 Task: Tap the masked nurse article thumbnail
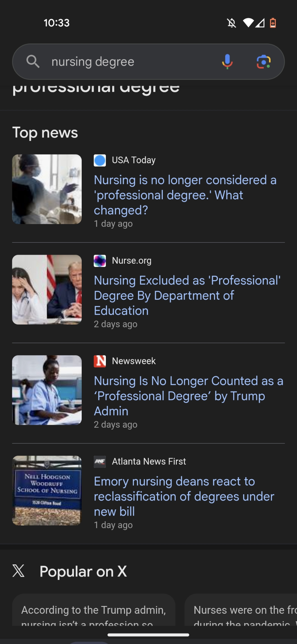point(47,189)
